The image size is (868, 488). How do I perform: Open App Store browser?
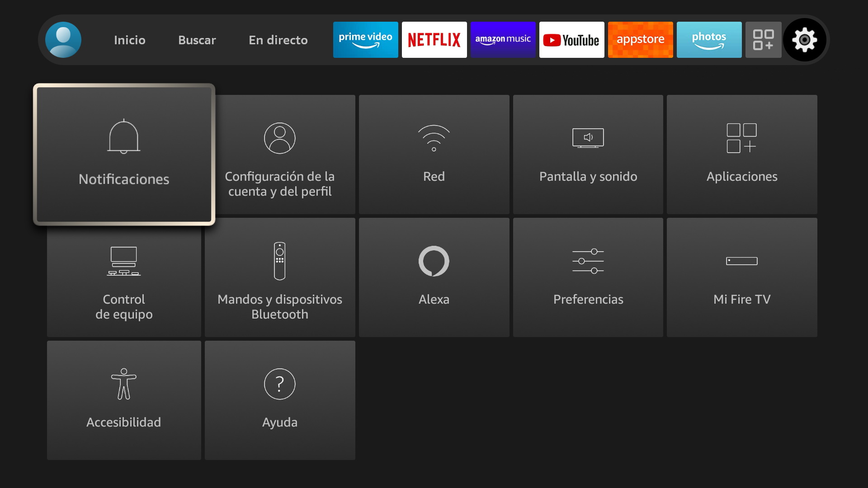click(639, 40)
